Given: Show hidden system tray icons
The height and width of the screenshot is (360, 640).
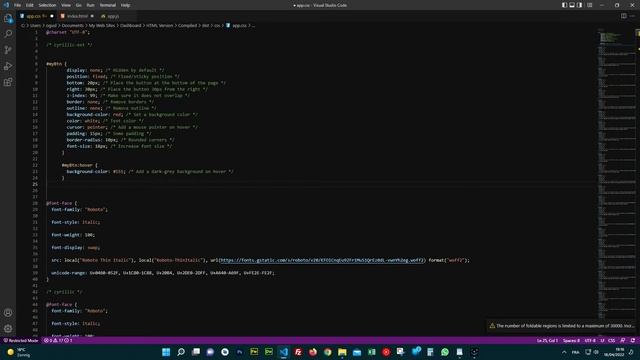Looking at the screenshot, I should point(564,352).
